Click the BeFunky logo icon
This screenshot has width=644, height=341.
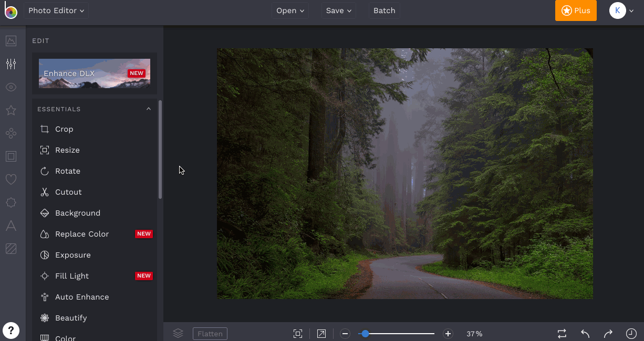click(11, 11)
